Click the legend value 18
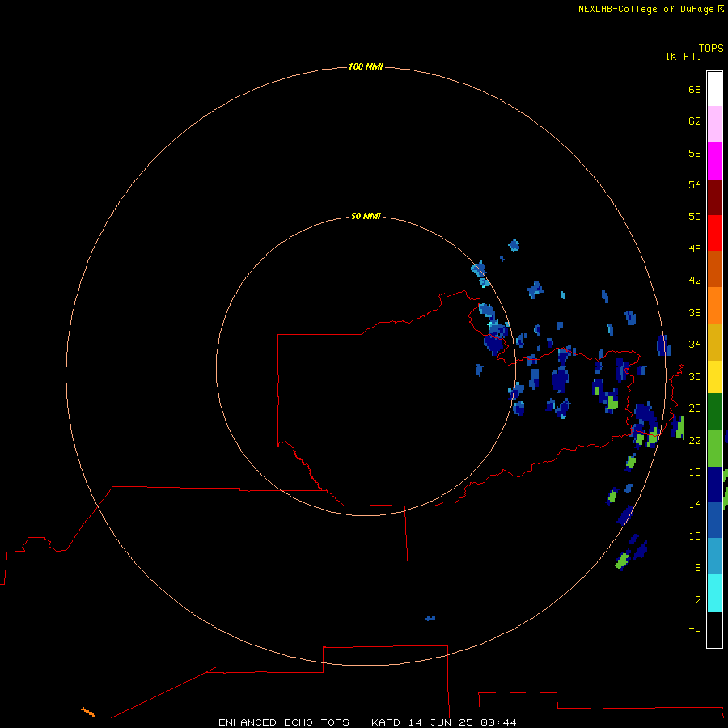This screenshot has height=728, width=728. pyautogui.click(x=695, y=472)
